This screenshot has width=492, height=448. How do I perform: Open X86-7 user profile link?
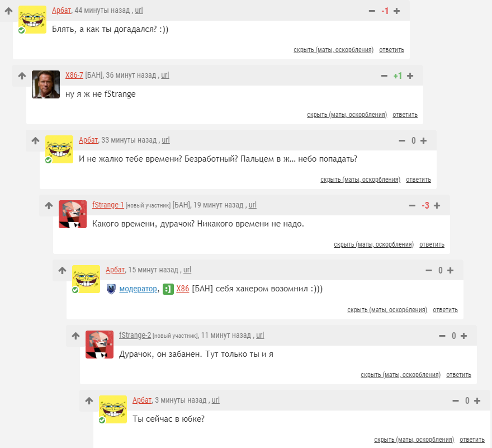74,75
